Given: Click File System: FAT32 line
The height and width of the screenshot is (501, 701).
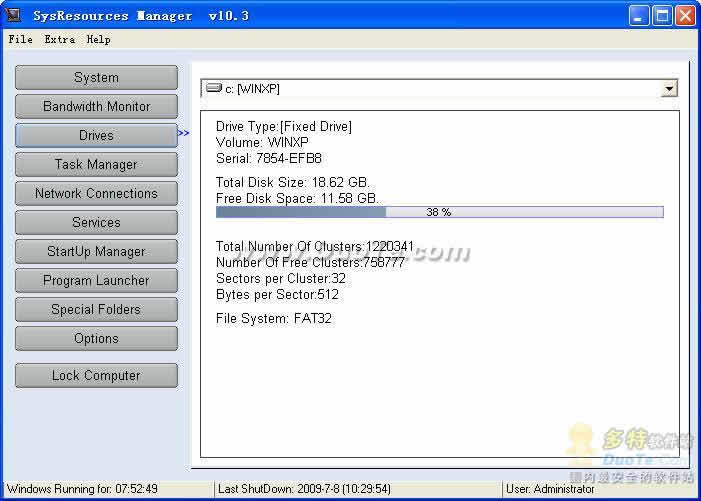Looking at the screenshot, I should pos(274,319).
